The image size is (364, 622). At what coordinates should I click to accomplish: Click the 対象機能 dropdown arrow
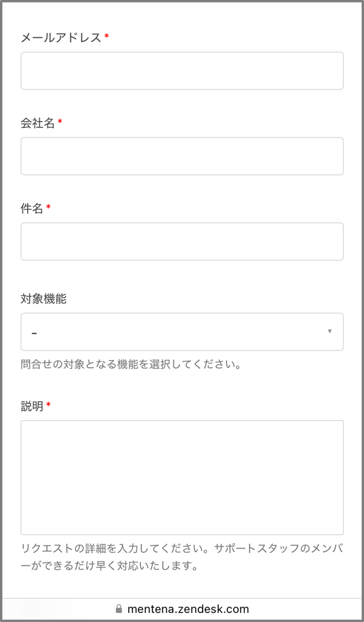[x=330, y=332]
